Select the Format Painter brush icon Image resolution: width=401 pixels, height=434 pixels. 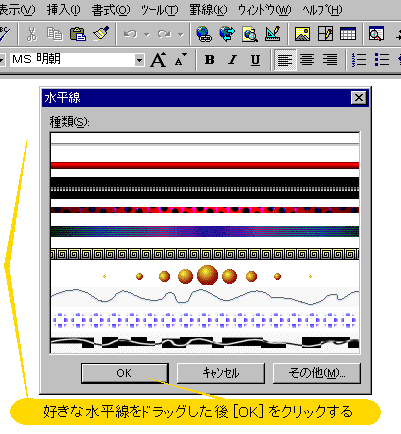(101, 34)
